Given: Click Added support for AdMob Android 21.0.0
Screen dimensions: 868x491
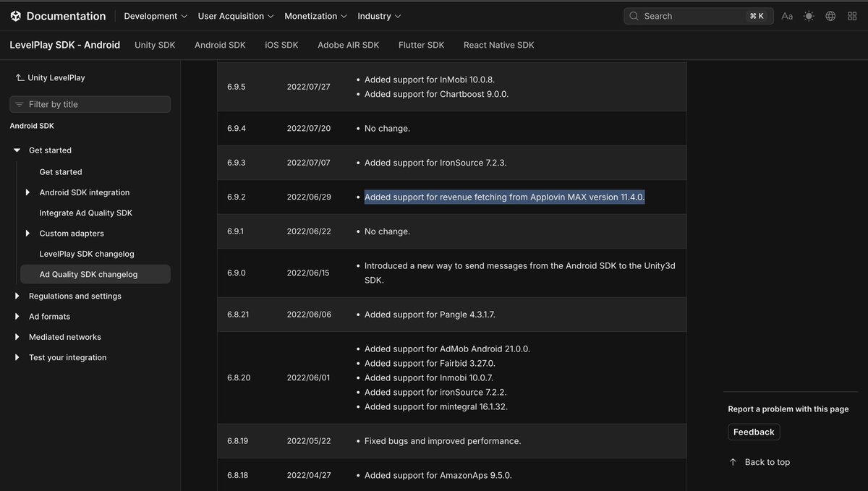Looking at the screenshot, I should pos(447,349).
